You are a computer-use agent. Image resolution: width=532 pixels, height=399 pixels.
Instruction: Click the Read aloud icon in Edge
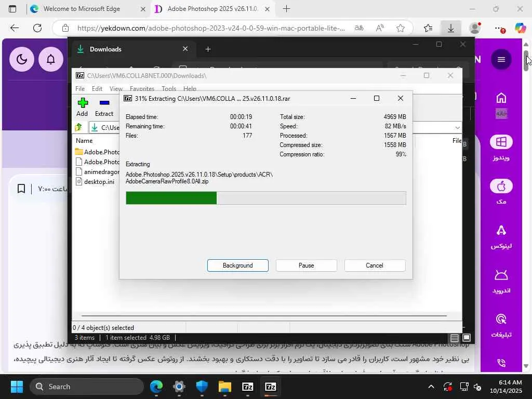pyautogui.click(x=380, y=28)
